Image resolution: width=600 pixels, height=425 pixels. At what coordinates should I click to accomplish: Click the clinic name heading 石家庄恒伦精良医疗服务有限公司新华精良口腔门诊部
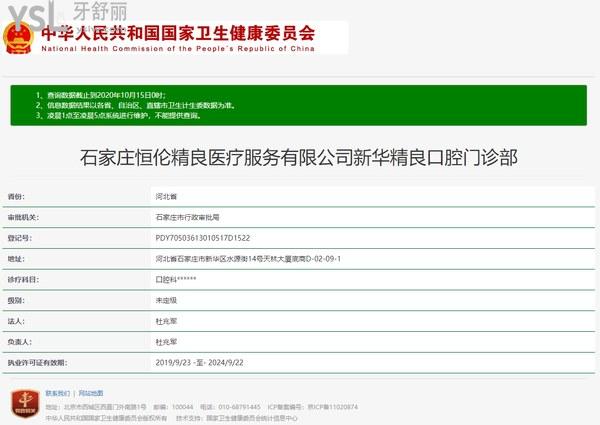click(x=299, y=157)
